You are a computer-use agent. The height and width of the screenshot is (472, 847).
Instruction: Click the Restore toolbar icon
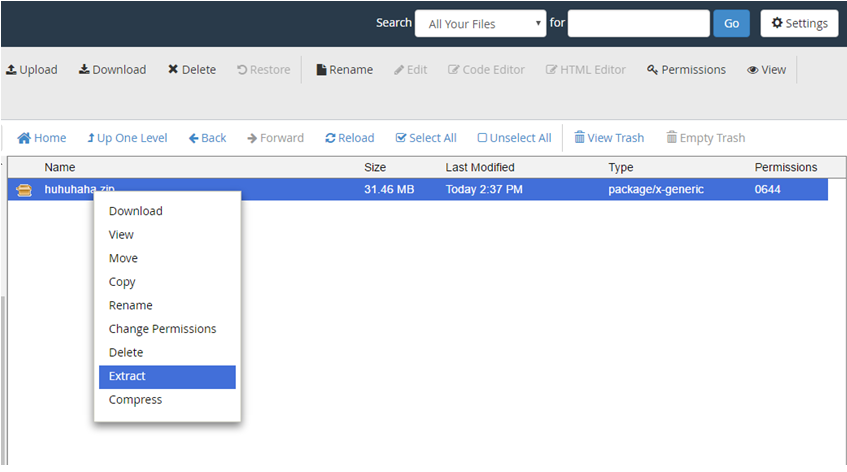242,70
